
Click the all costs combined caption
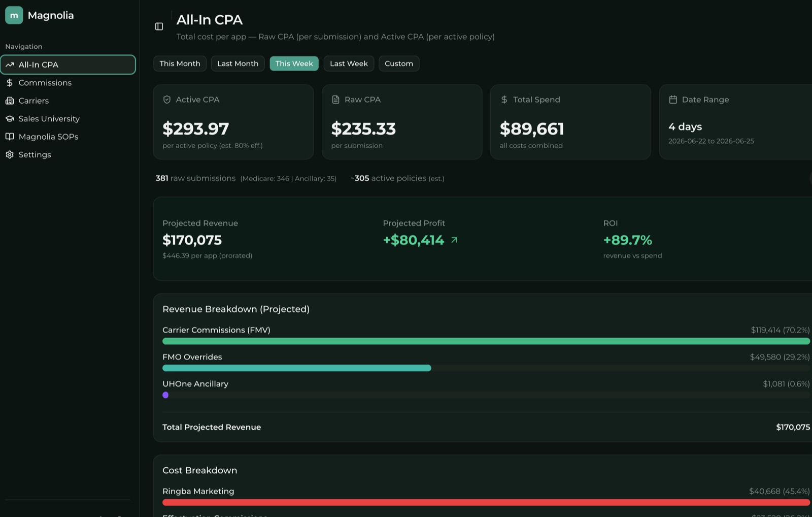531,146
